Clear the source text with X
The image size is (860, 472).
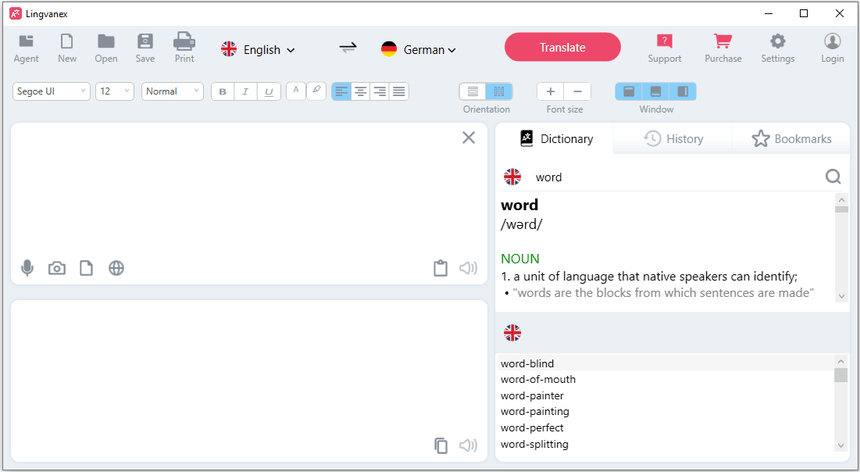468,138
